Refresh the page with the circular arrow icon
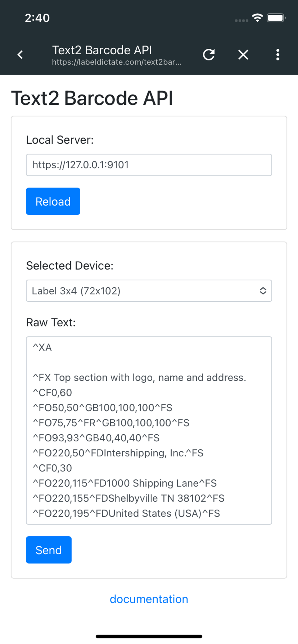This screenshot has width=298, height=644. pyautogui.click(x=209, y=55)
